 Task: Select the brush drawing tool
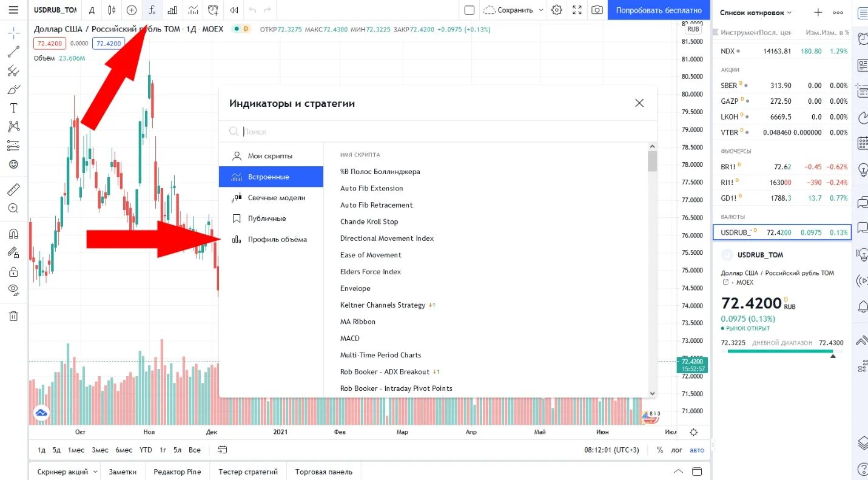click(x=13, y=90)
